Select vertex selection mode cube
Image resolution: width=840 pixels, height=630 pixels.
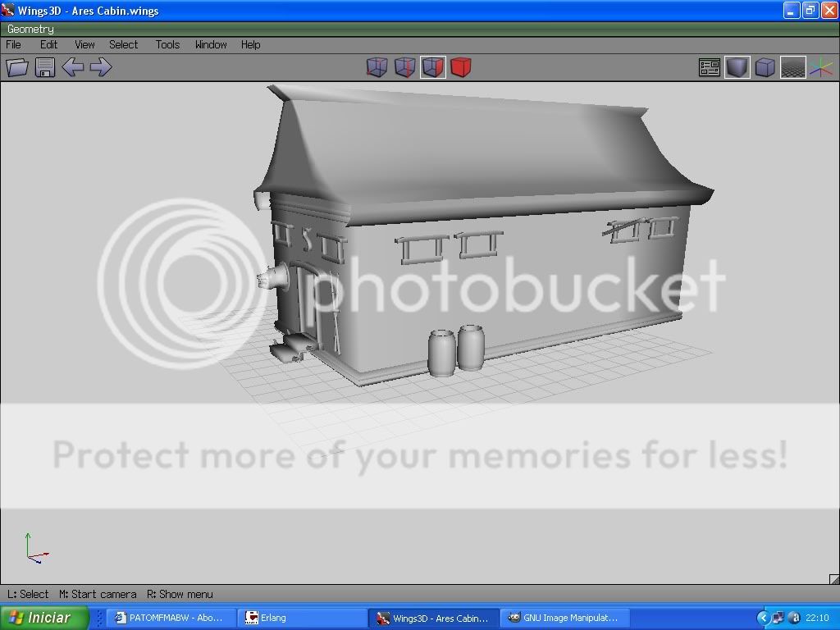pos(377,67)
